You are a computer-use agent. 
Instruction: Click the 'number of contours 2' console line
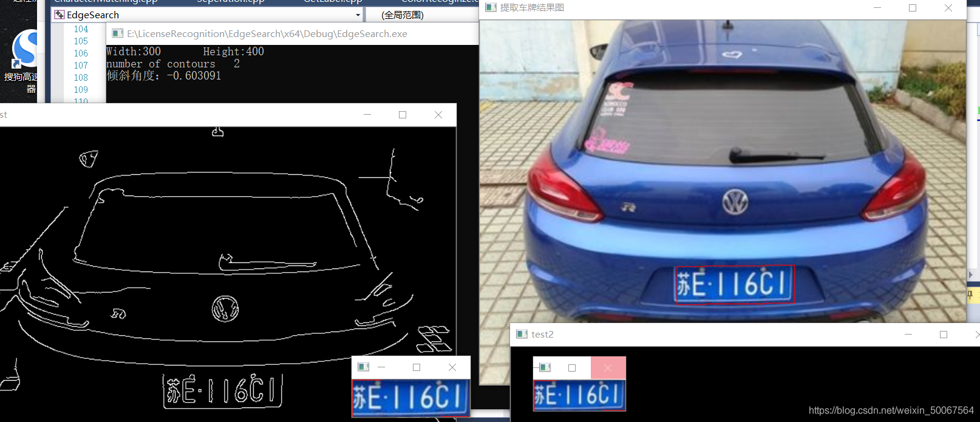pyautogui.click(x=173, y=64)
